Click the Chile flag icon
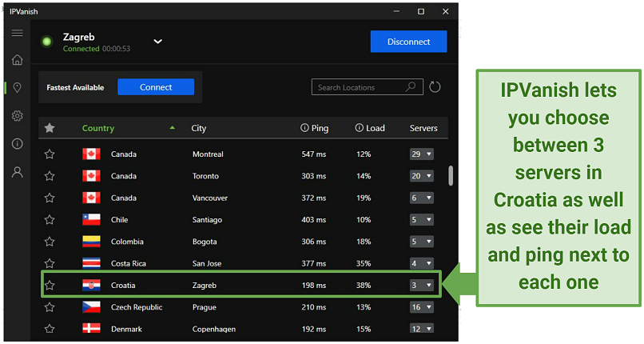 [x=91, y=219]
